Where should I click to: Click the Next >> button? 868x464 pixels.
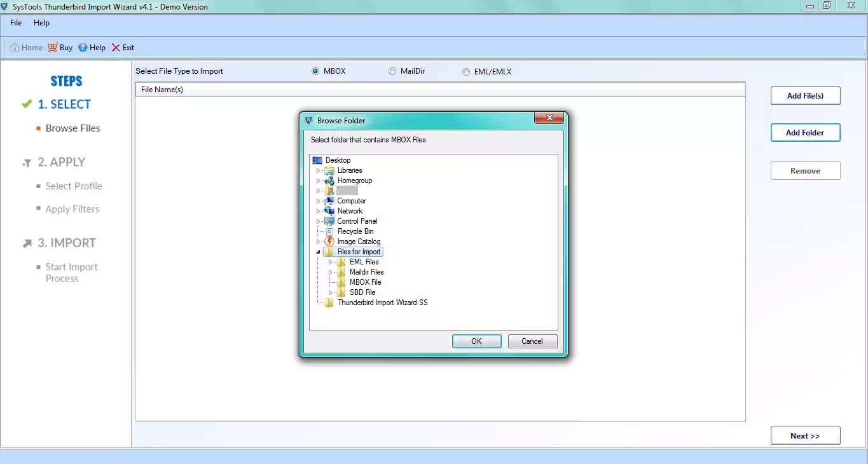coord(805,436)
